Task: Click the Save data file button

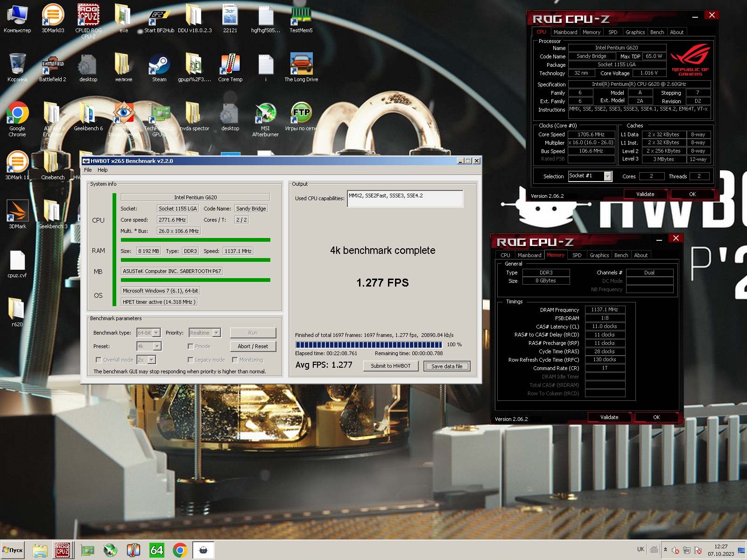Action: point(447,366)
